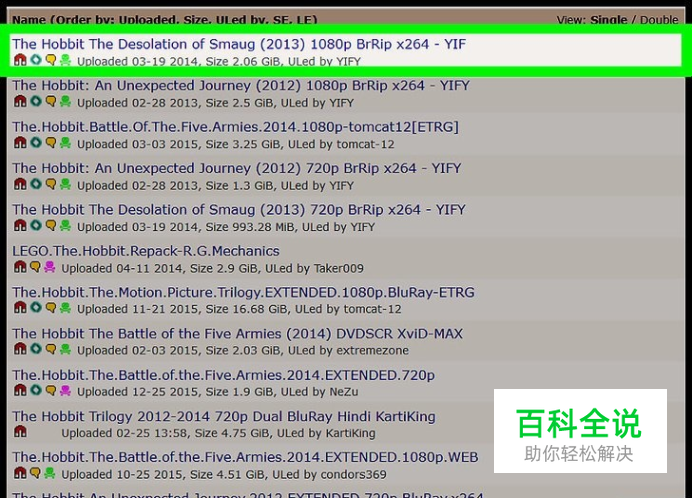Click torrent download icon for Unexpected Journey 1080p
Screen dimensions: 692x498
pyautogui.click(x=36, y=102)
